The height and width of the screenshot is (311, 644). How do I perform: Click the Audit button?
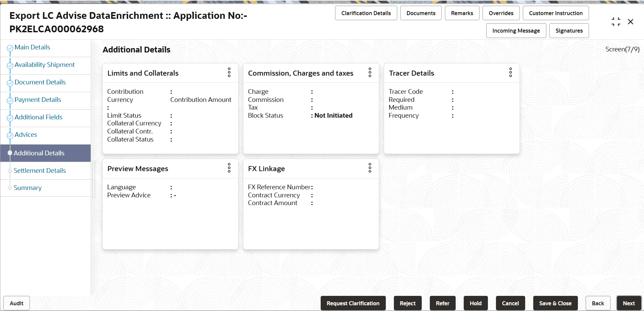(x=16, y=303)
